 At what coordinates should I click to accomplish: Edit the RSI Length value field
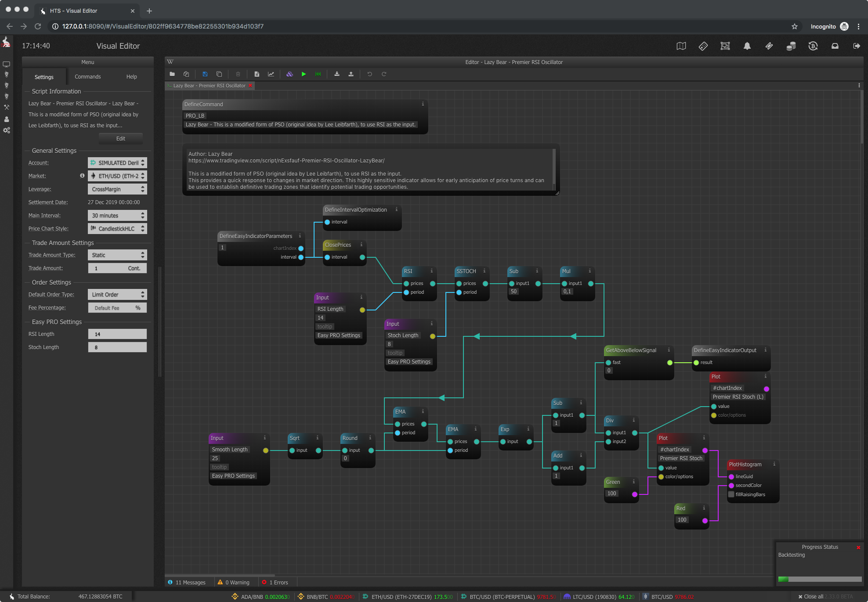(x=117, y=334)
